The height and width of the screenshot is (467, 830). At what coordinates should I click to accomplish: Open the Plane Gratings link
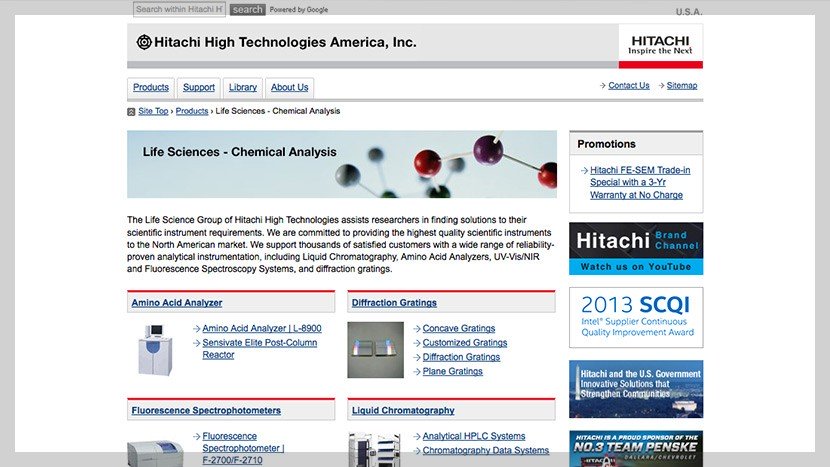(453, 371)
